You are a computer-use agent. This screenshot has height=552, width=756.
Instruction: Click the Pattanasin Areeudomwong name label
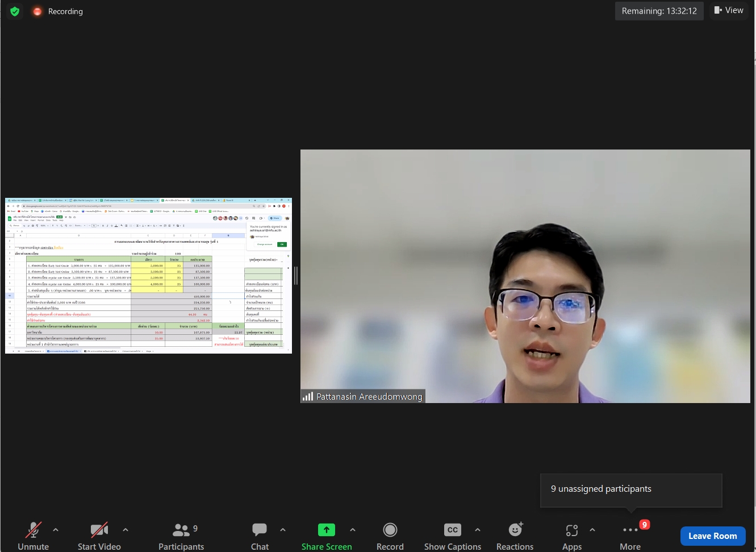tap(369, 397)
